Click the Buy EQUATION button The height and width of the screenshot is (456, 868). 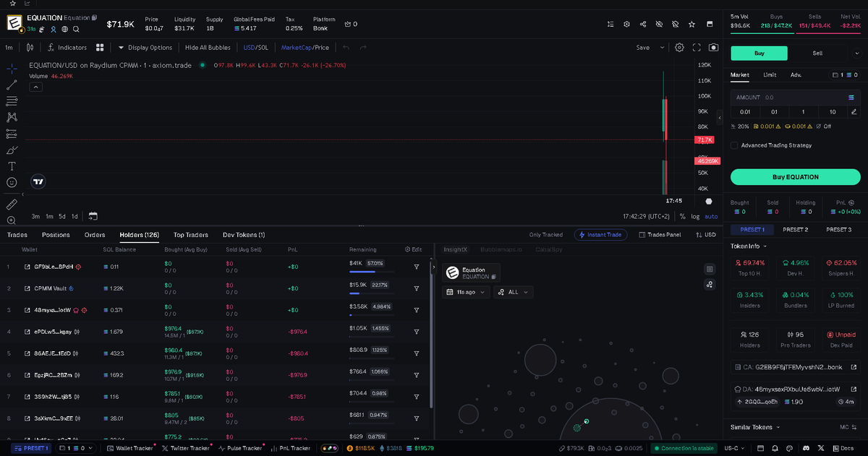pos(795,177)
